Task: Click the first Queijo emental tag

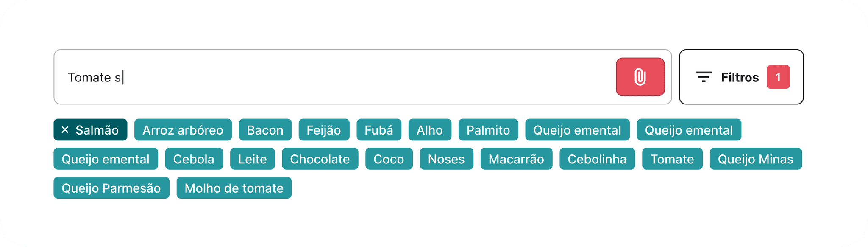Action: point(576,130)
